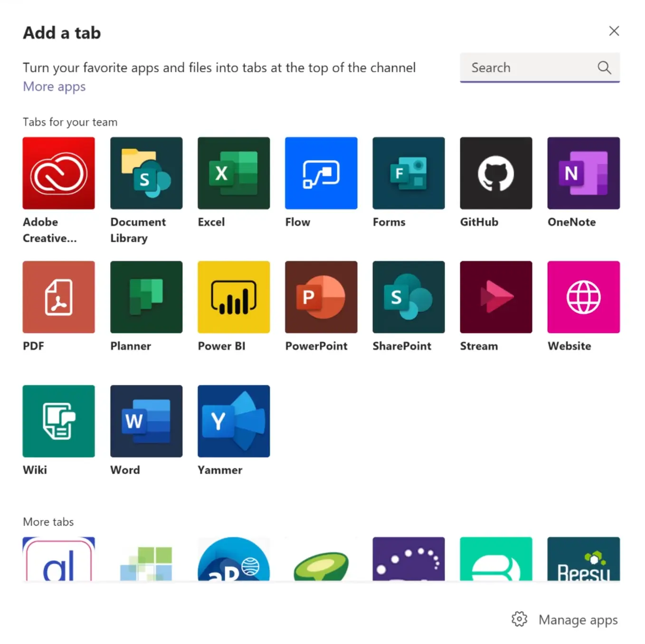Image resolution: width=645 pixels, height=644 pixels.
Task: Click the PDF app tile
Action: 59,297
